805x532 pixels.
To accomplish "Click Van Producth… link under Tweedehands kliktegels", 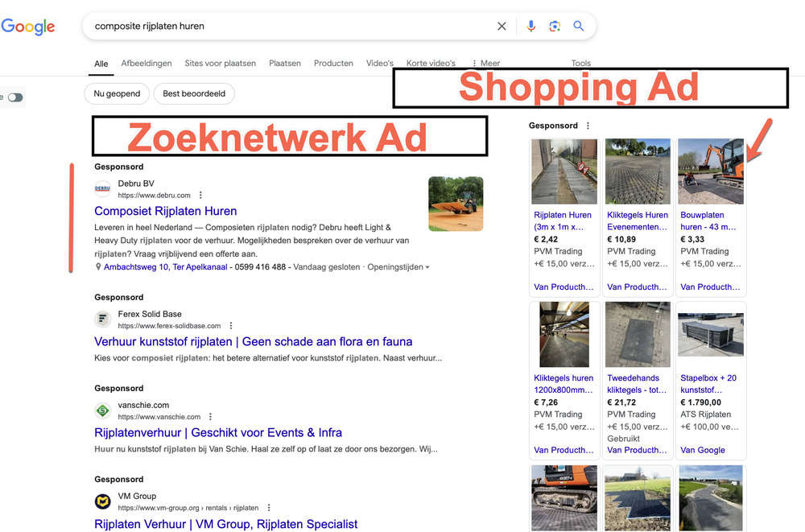I will click(637, 450).
